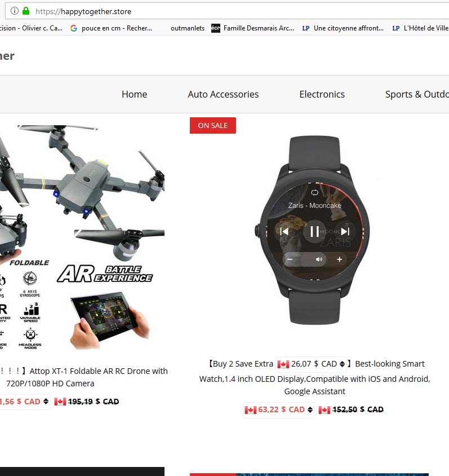Expand currency selector on drone sale price
The height and width of the screenshot is (476, 449).
(46, 402)
